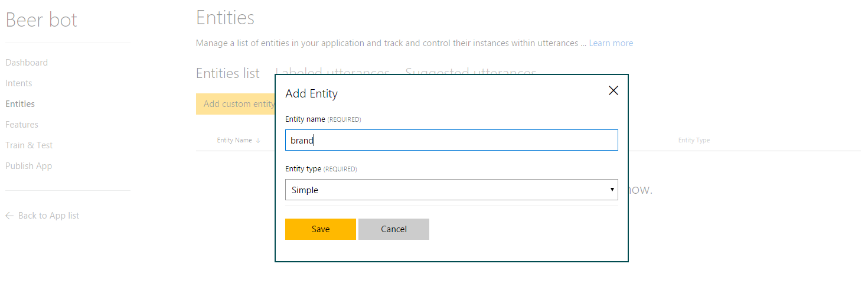Follow the Learn more link
This screenshot has width=868, height=296.
(x=611, y=43)
